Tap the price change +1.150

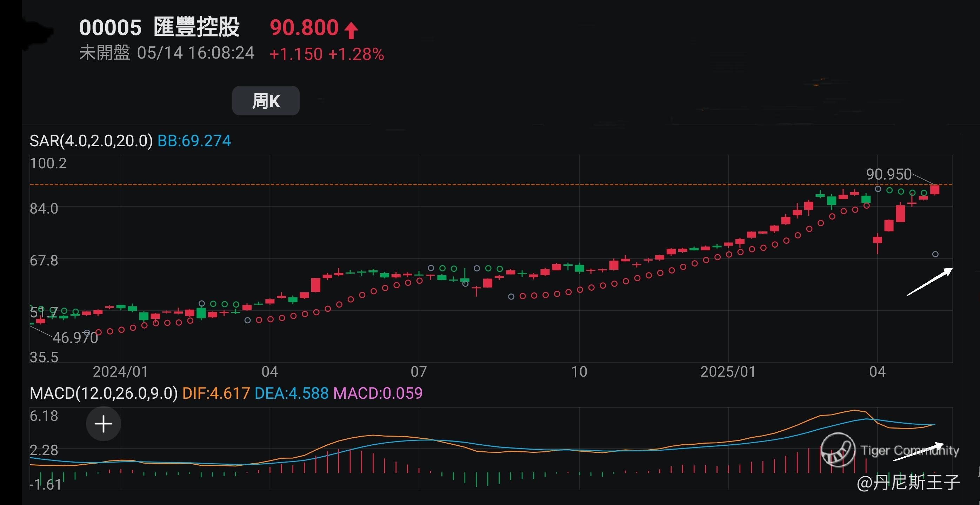coord(296,54)
